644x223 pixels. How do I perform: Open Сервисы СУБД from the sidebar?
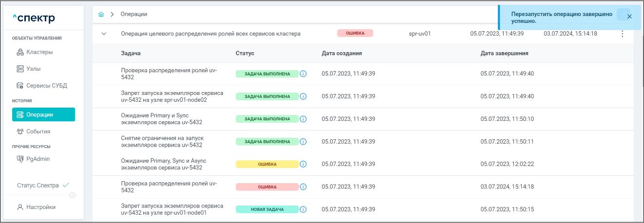coord(46,86)
